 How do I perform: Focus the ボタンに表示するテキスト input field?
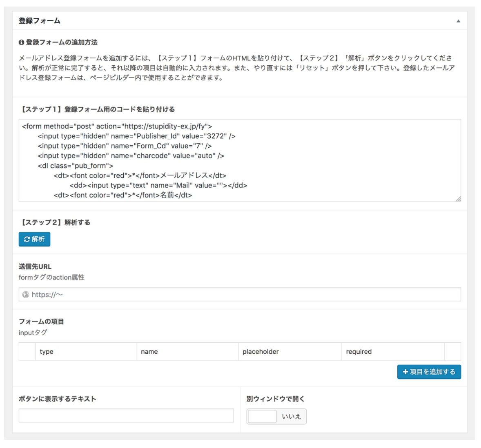[x=126, y=416]
